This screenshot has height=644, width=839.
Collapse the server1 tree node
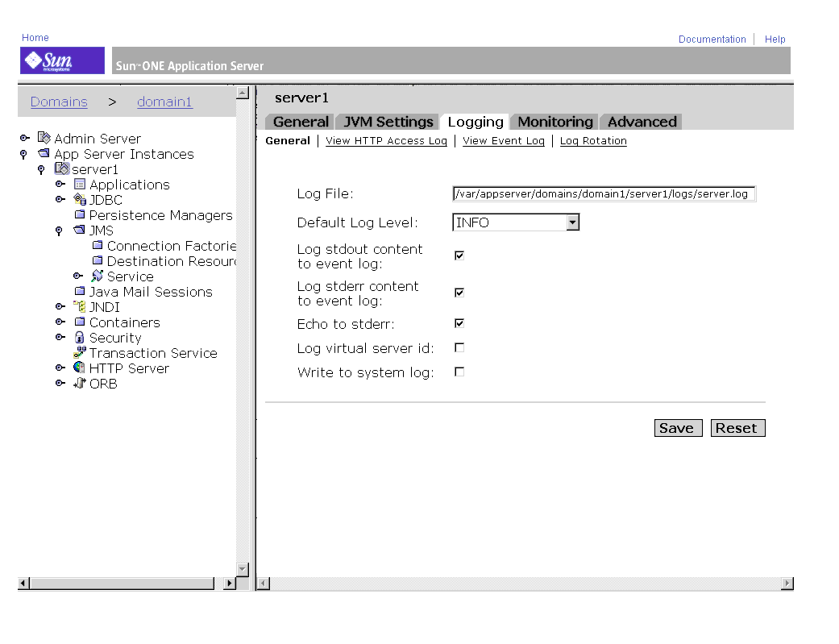(x=41, y=170)
